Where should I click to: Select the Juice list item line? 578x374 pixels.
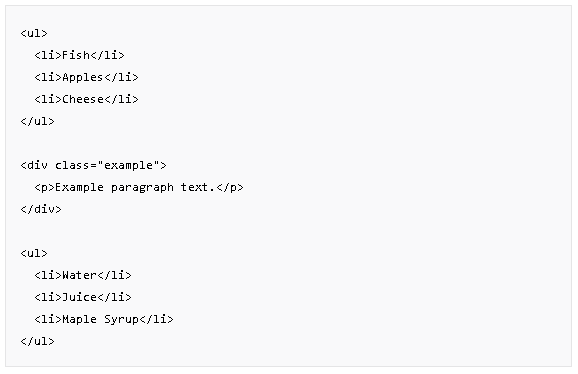[83, 297]
